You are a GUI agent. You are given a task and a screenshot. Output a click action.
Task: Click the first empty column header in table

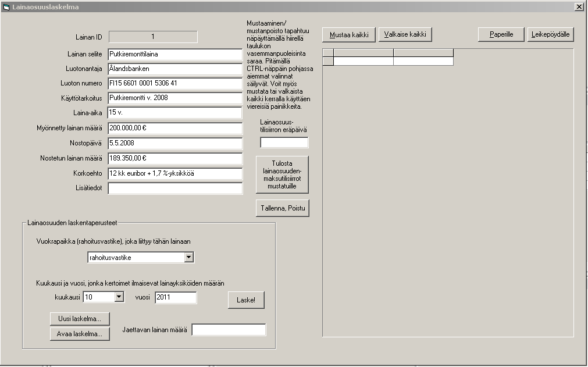[x=364, y=52]
